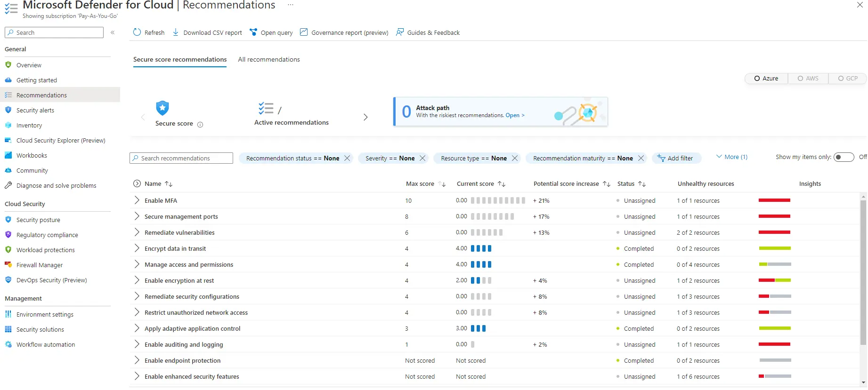Expand the Enable MFA row
This screenshot has width=868, height=390.
[137, 200]
